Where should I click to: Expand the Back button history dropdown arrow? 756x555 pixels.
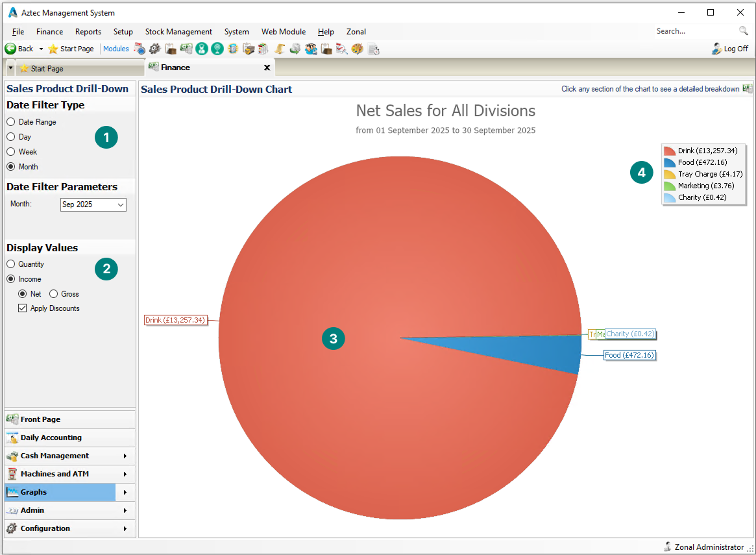point(41,49)
